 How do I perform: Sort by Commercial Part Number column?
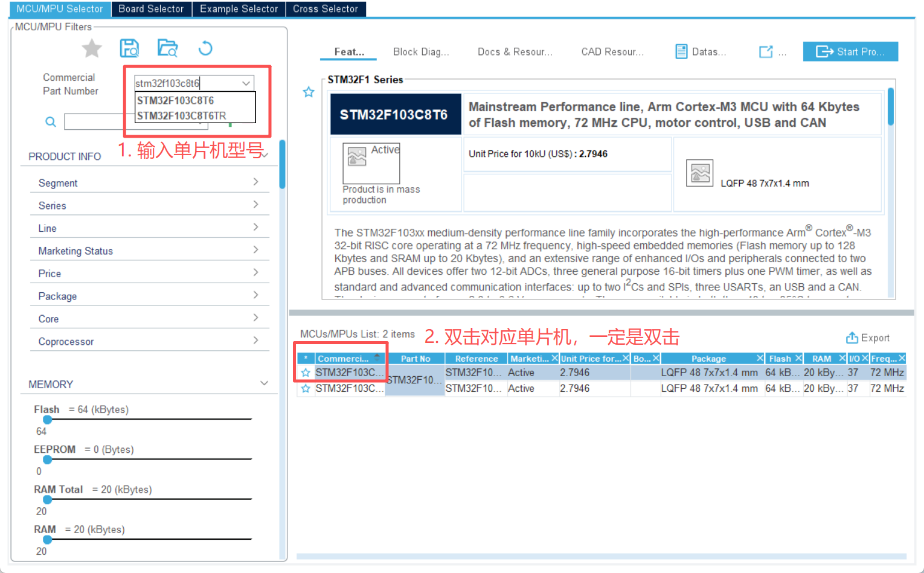coord(350,358)
